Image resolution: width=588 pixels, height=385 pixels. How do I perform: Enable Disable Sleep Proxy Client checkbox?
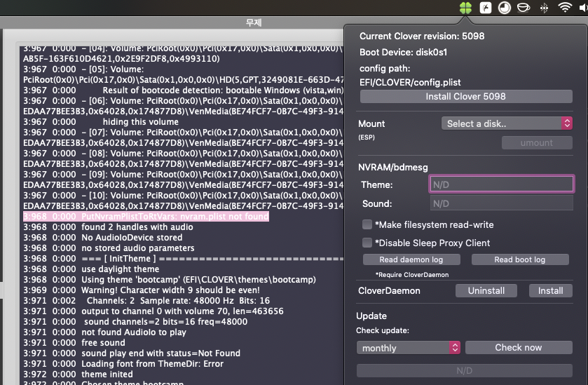pyautogui.click(x=367, y=243)
